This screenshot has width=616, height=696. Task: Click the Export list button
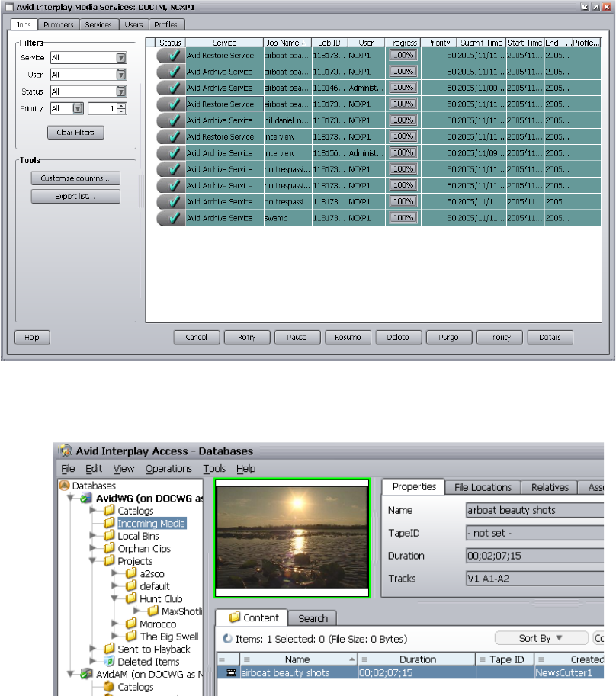tap(75, 196)
